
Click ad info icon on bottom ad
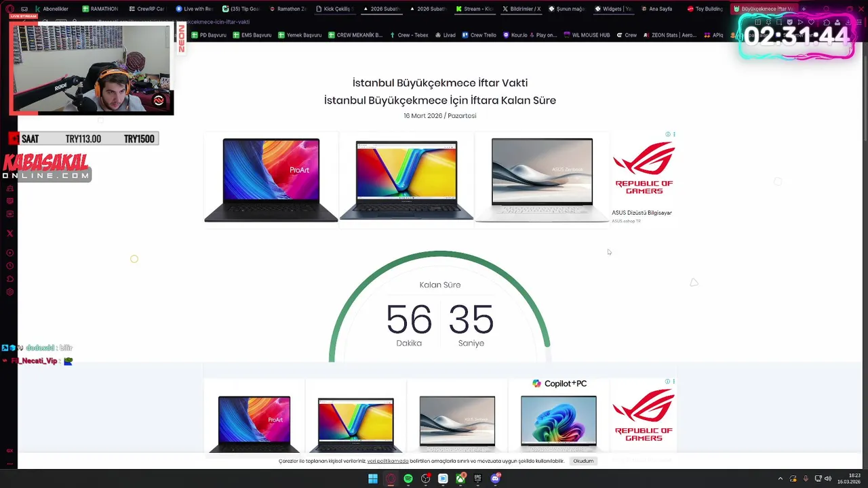(667, 382)
